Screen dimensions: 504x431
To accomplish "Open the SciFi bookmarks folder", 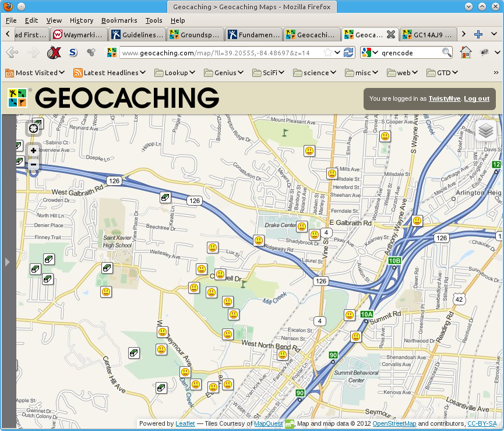I will 269,73.
